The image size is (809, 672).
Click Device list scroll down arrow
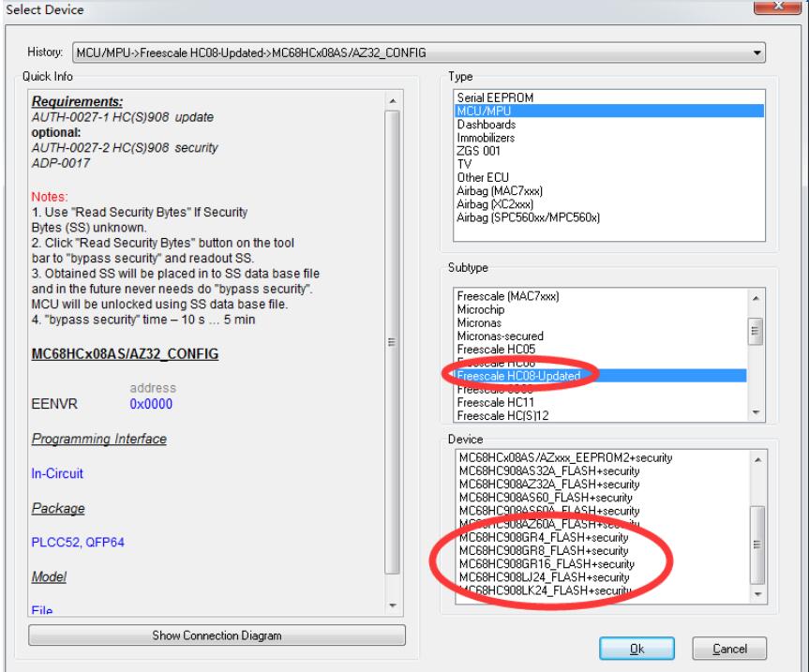757,594
